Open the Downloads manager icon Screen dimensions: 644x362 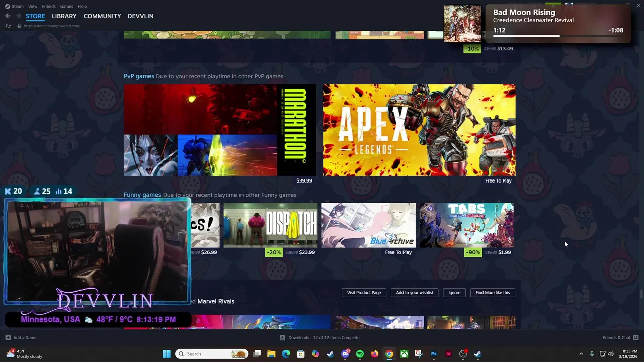tap(282, 338)
